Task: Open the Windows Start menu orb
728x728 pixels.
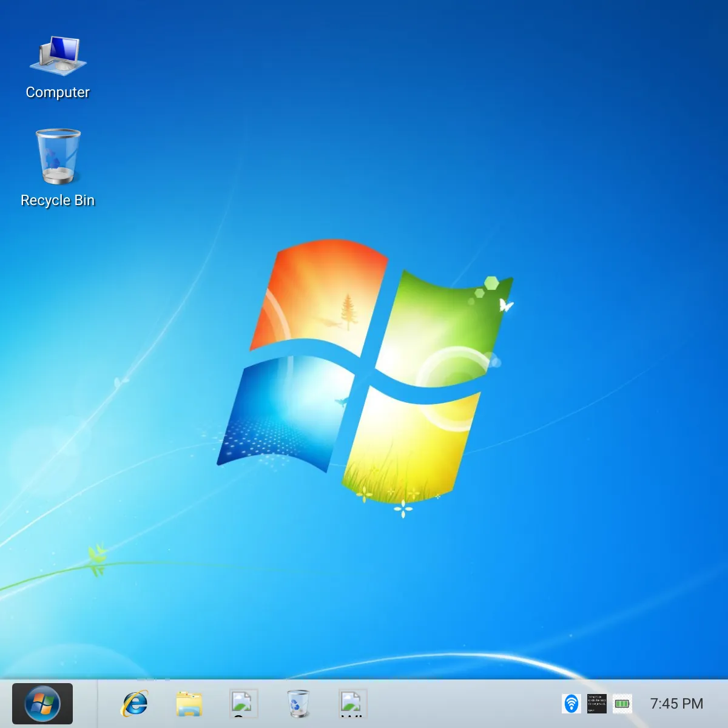Action: click(x=42, y=704)
